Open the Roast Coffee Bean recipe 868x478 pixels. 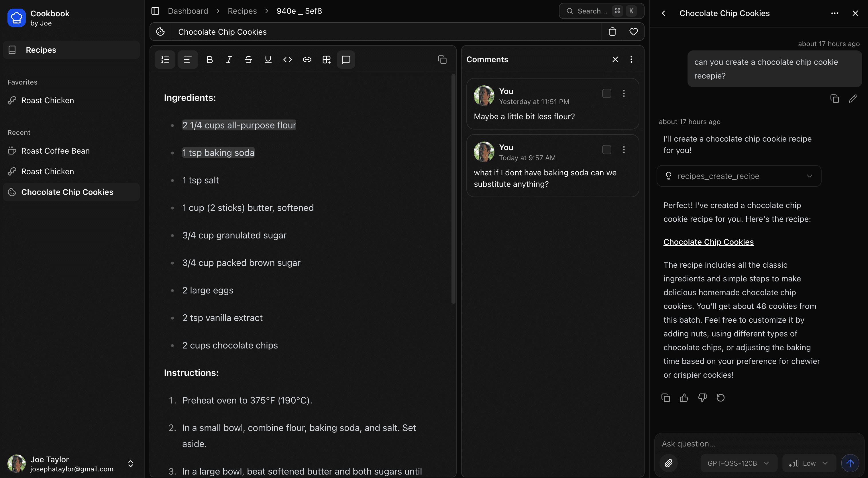(x=55, y=151)
